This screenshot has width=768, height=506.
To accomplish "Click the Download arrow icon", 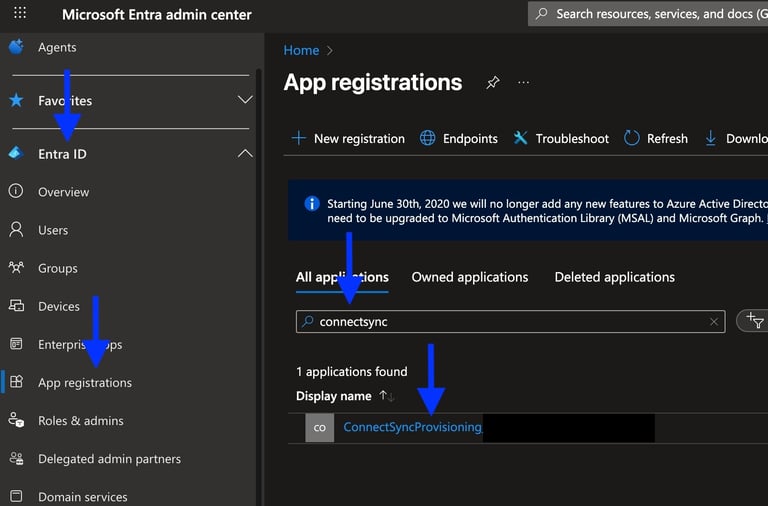I will (710, 138).
